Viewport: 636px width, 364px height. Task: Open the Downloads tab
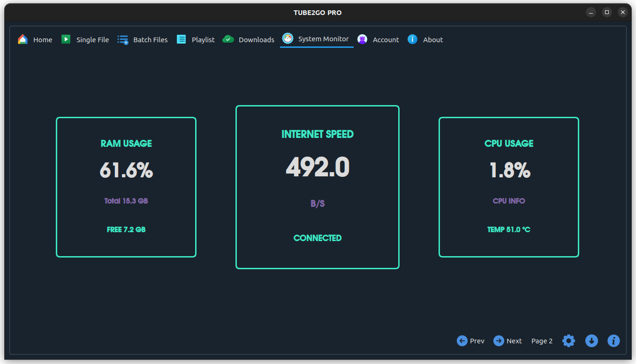point(249,39)
